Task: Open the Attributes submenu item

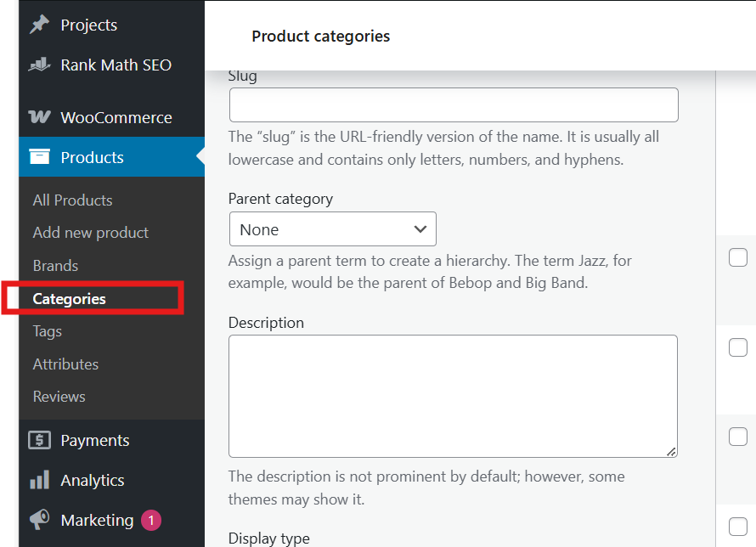Action: [65, 364]
